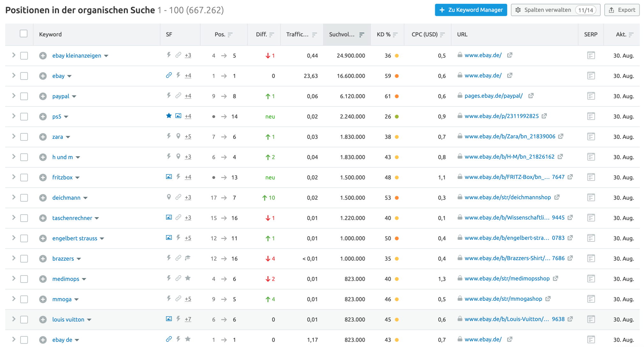Viewport: 644px width, 347px height.
Task: Open SERP snapshot for paypal row
Action: pyautogui.click(x=591, y=96)
